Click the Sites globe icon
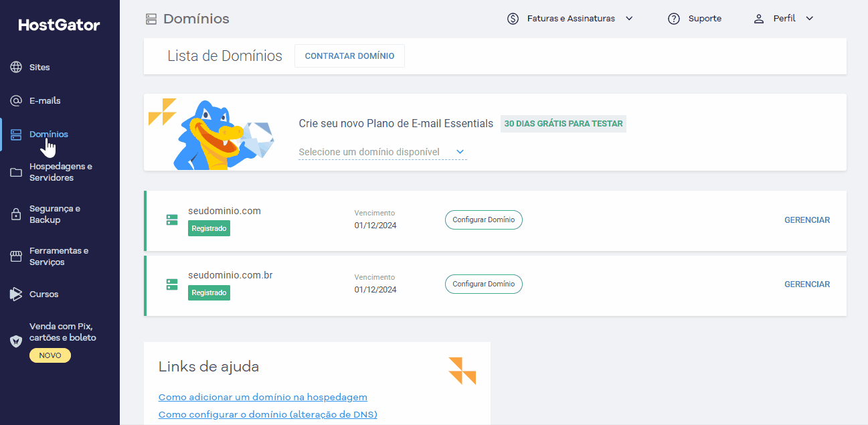Viewport: 868px width, 425px height. [16, 67]
